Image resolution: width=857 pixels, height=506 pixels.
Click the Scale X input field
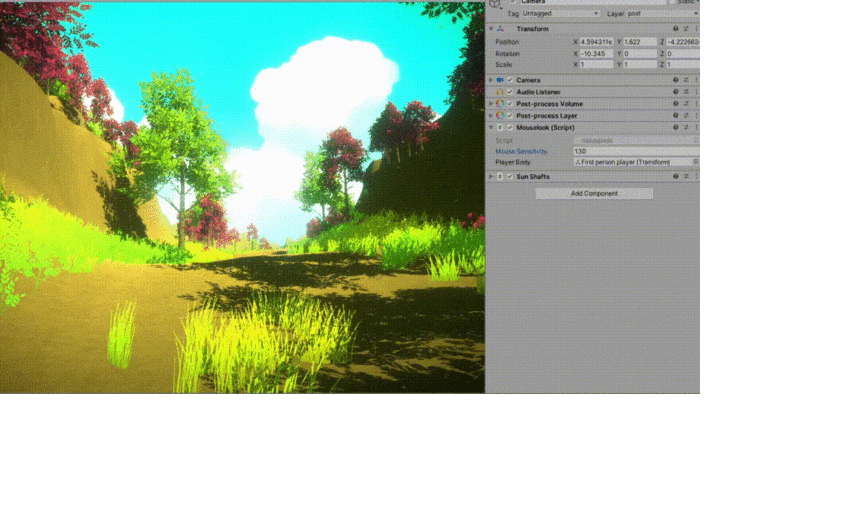click(596, 64)
